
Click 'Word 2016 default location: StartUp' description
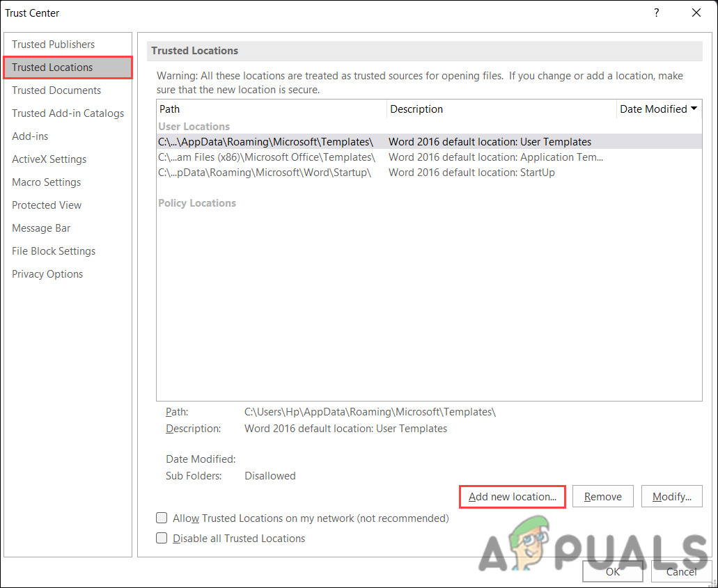(471, 173)
